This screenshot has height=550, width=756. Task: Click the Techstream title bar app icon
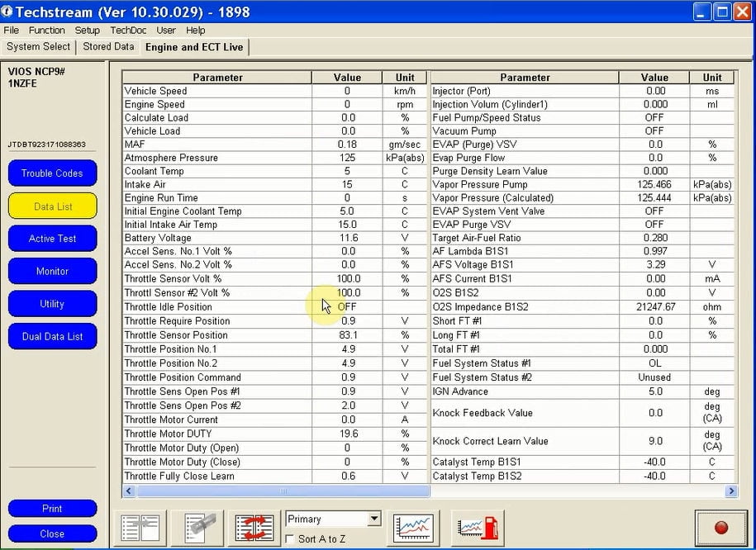coord(7,11)
